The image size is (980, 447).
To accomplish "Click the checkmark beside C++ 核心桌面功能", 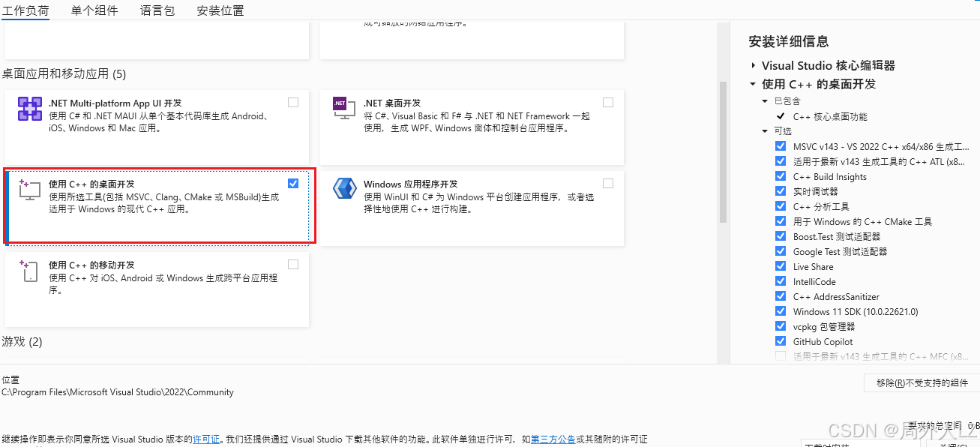I will click(781, 116).
